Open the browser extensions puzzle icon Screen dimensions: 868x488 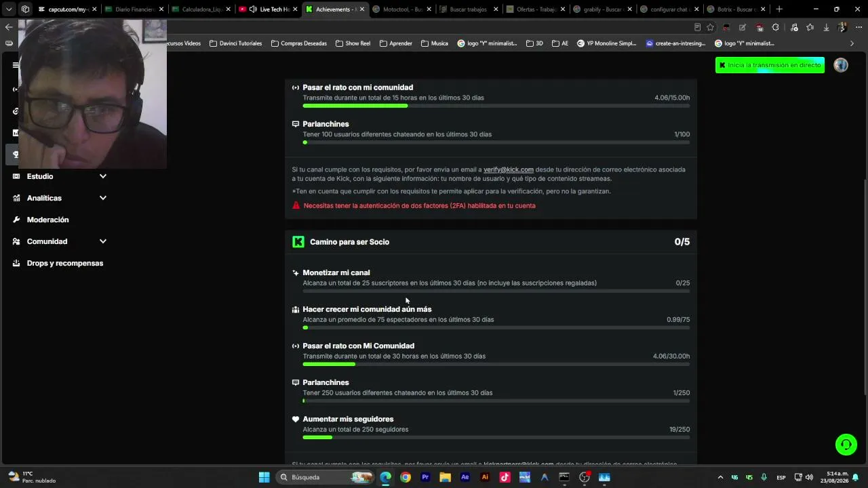point(775,27)
